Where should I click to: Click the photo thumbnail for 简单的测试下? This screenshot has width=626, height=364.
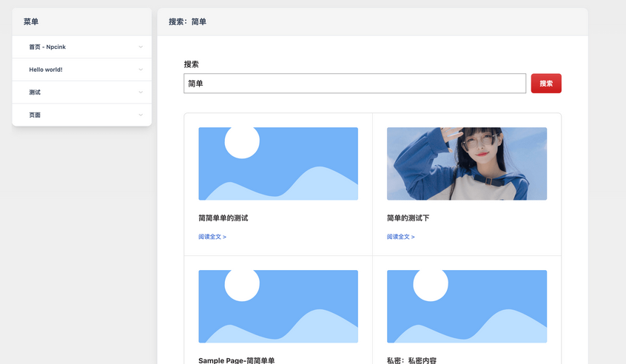(467, 164)
